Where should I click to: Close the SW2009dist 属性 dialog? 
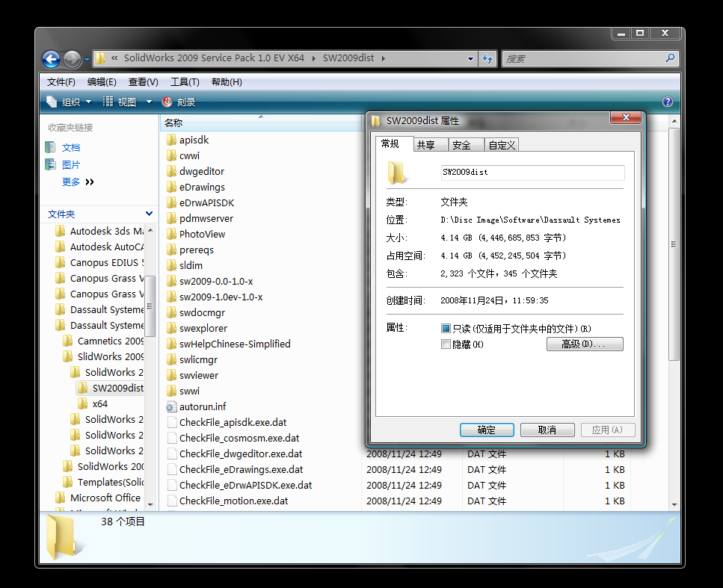coord(626,117)
